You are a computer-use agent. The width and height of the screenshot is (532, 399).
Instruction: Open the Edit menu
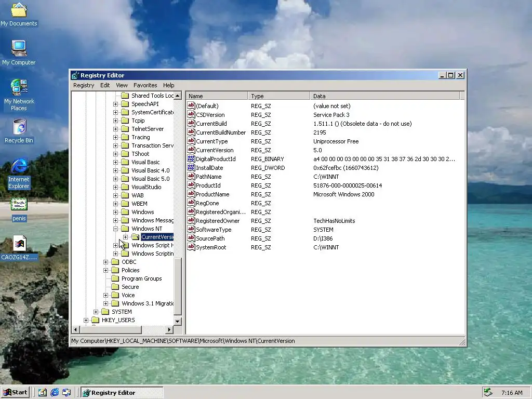tap(105, 85)
